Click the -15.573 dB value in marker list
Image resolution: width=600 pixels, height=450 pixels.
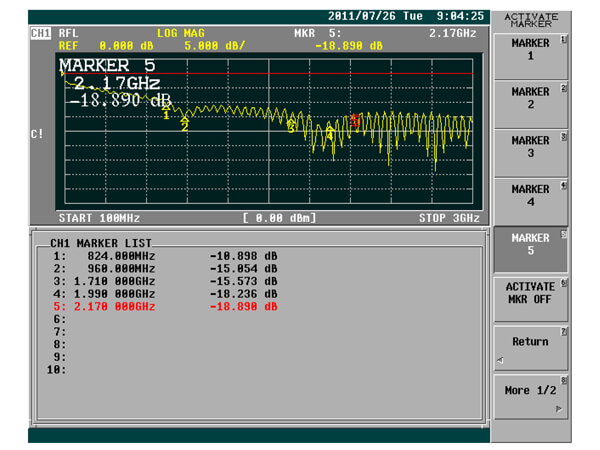pyautogui.click(x=243, y=281)
